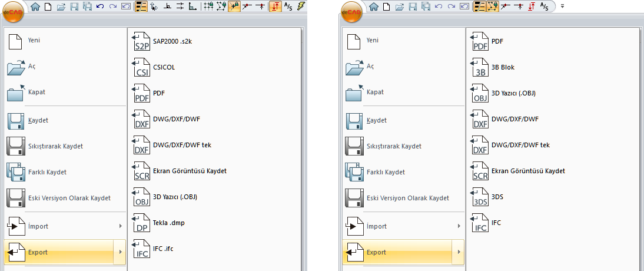
Task: Select the cursor pointer tool in left toolbar
Action: pyautogui.click(x=154, y=6)
